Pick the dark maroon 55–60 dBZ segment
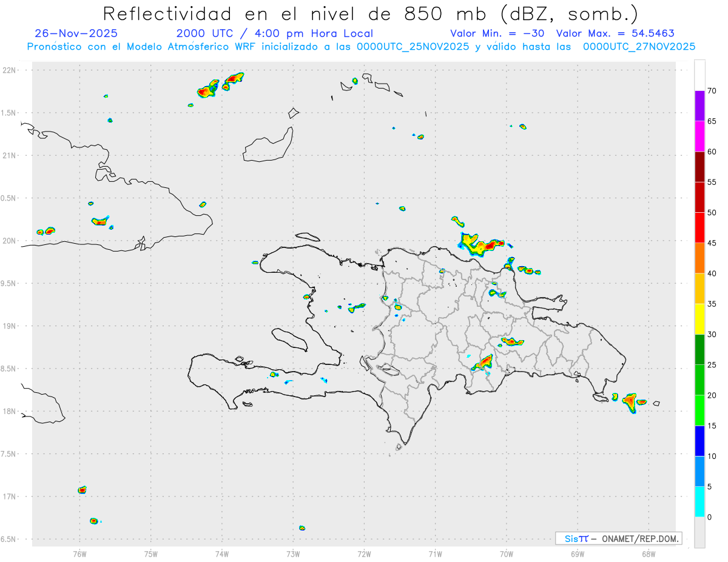The height and width of the screenshot is (562, 728). (x=699, y=167)
